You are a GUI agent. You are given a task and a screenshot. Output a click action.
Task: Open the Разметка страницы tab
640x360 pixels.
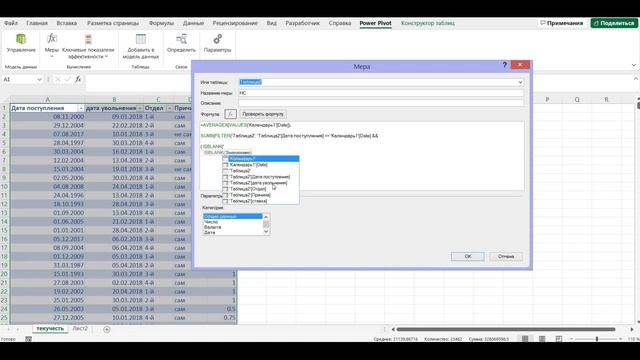pos(113,23)
